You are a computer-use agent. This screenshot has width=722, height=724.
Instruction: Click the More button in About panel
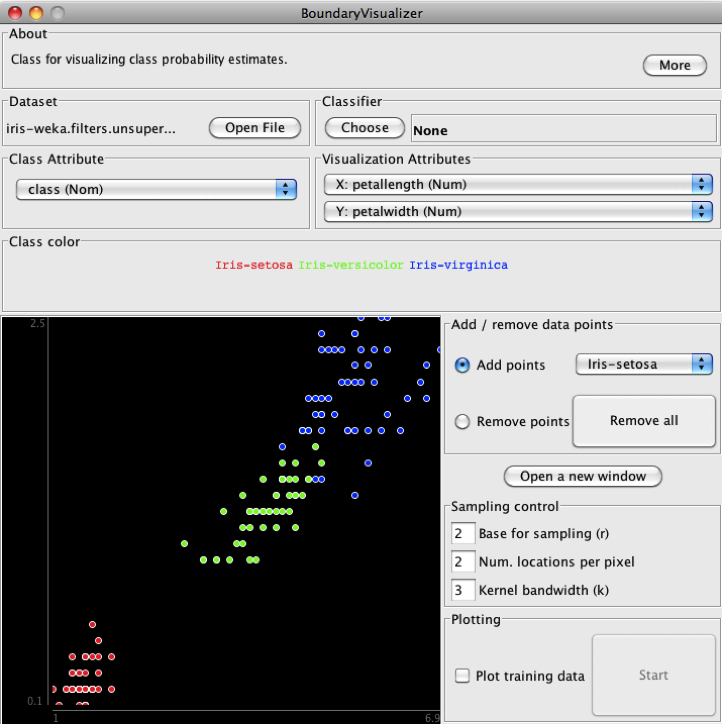[674, 65]
